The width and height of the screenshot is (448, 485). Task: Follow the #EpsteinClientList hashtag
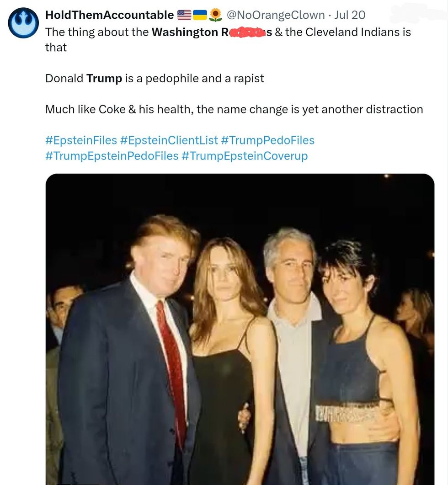[x=168, y=140]
